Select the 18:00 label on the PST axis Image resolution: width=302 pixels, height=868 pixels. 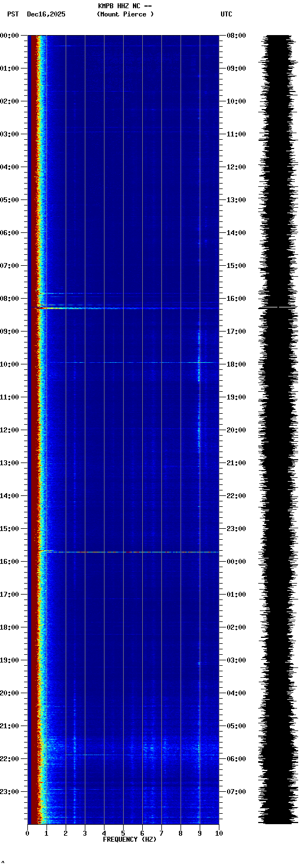click(10, 627)
